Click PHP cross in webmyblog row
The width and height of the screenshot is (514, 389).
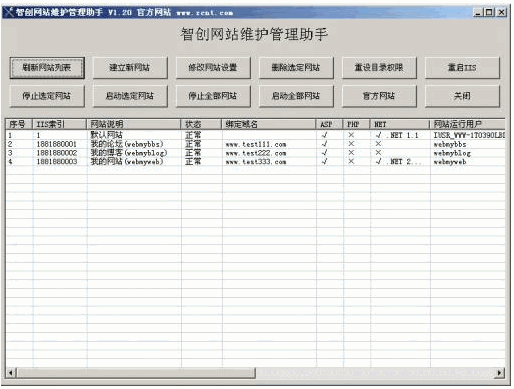(x=351, y=153)
